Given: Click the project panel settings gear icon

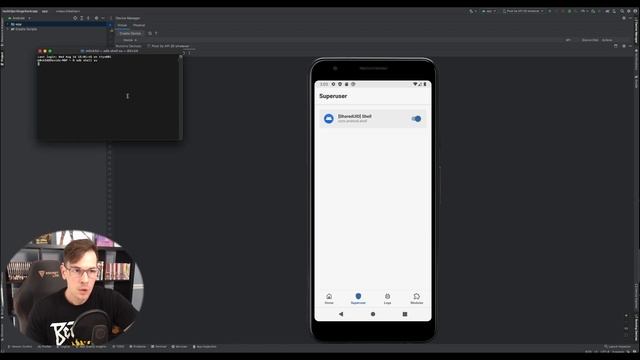Looking at the screenshot, I should pos(96,18).
